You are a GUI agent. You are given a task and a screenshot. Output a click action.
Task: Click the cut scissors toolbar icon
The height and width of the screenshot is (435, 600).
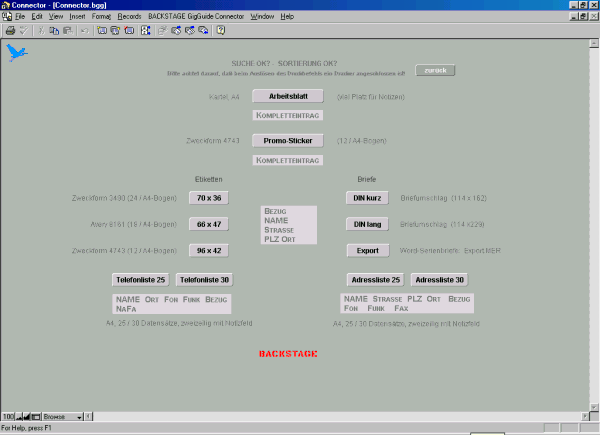pos(41,30)
